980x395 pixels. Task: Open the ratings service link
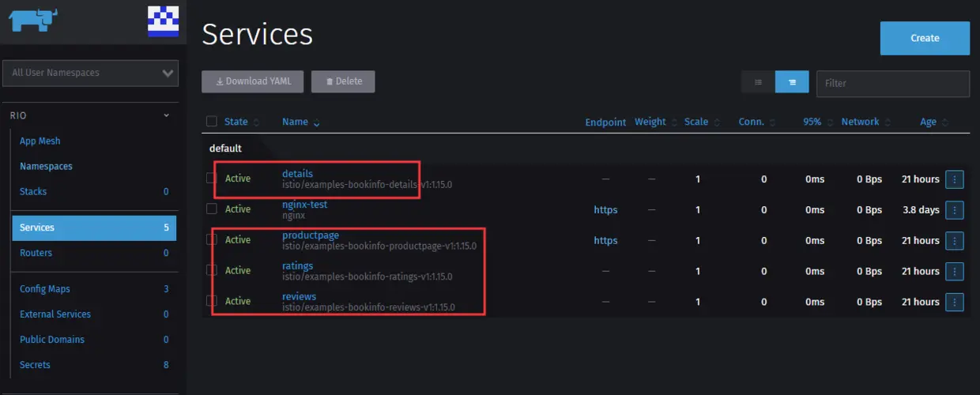click(297, 266)
